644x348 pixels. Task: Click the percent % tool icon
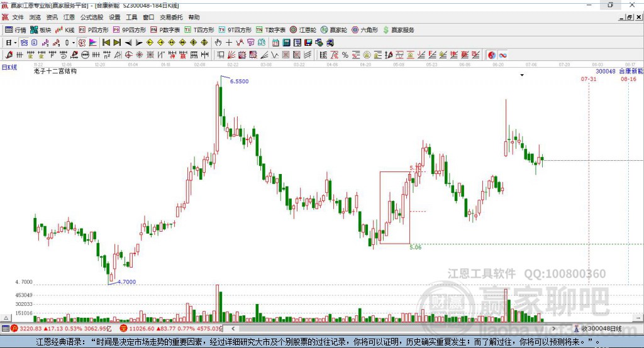pos(345,55)
